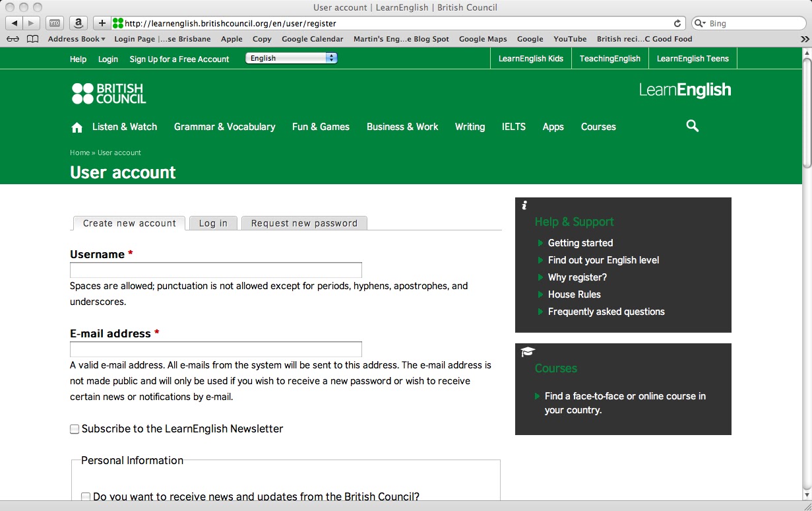Click the back navigation arrow

pyautogui.click(x=13, y=22)
